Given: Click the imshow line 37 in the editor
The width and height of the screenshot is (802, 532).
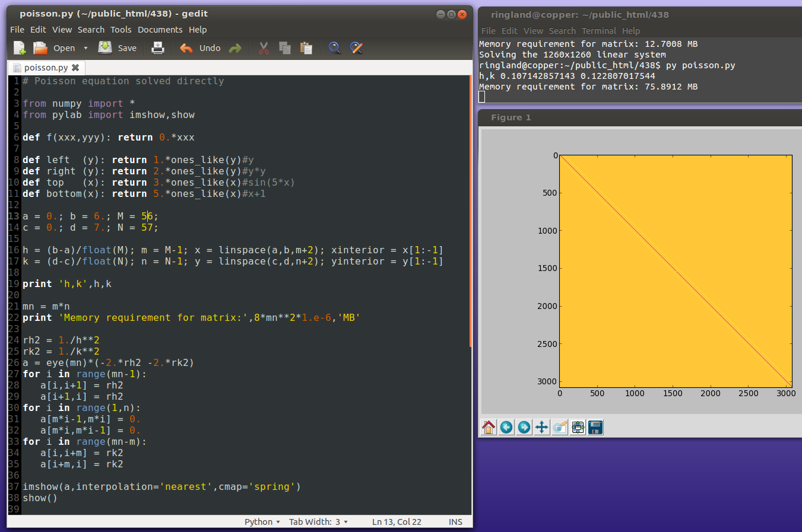Looking at the screenshot, I should click(161, 487).
